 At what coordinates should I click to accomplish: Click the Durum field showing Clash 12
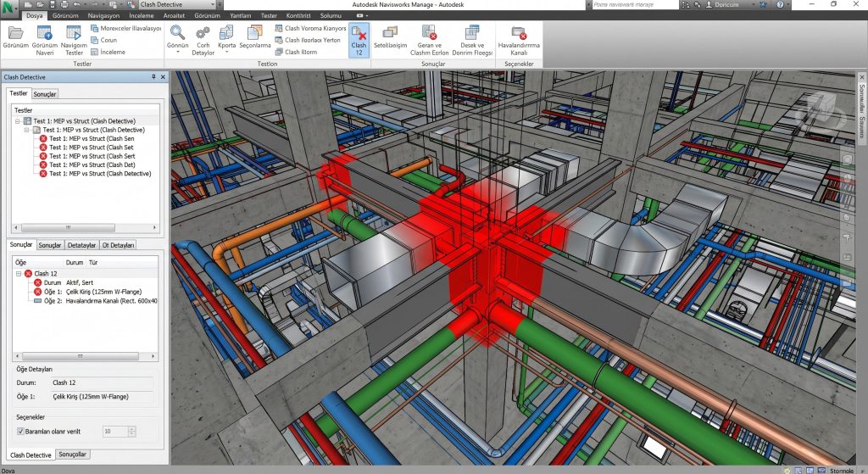pyautogui.click(x=102, y=382)
